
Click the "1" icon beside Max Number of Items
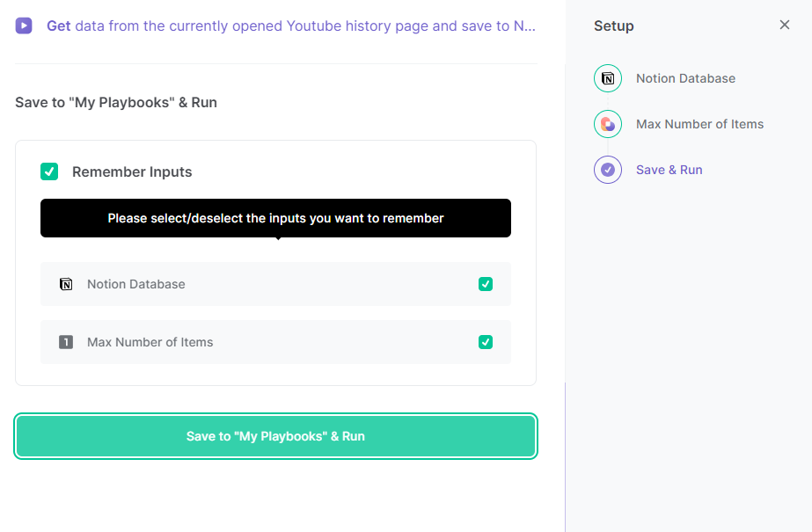(x=66, y=342)
